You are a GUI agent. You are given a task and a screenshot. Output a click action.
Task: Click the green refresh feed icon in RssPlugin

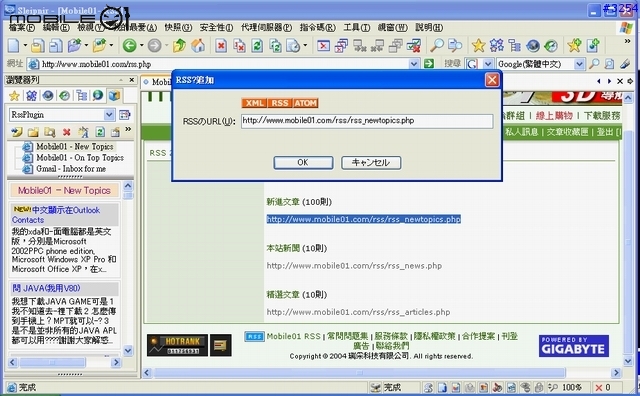click(x=100, y=132)
